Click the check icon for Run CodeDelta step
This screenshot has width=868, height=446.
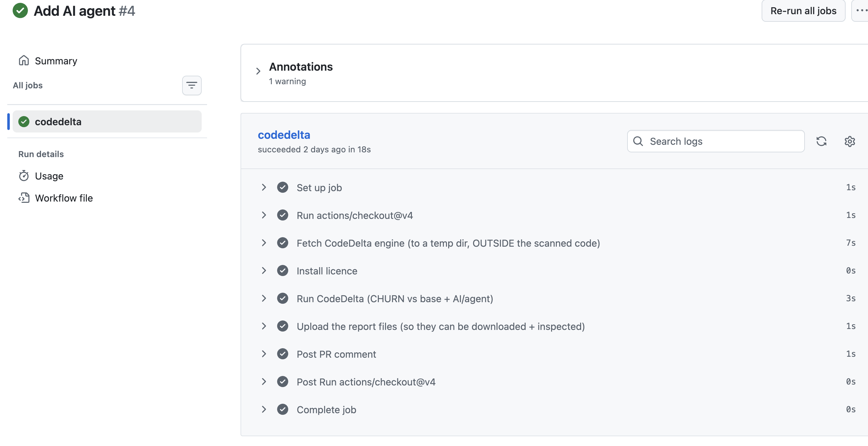(x=282, y=298)
